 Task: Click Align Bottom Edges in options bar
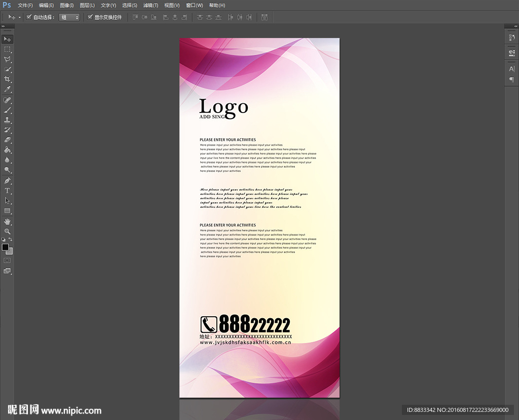(154, 17)
